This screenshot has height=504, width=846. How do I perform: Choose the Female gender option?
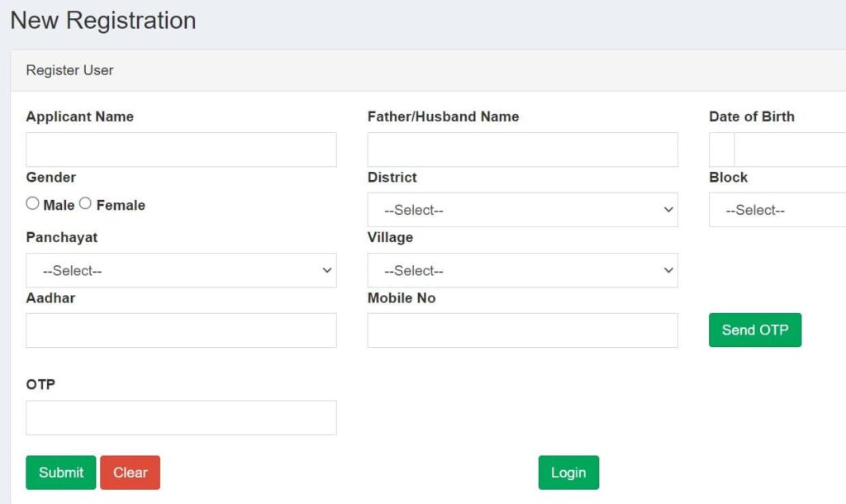[85, 203]
